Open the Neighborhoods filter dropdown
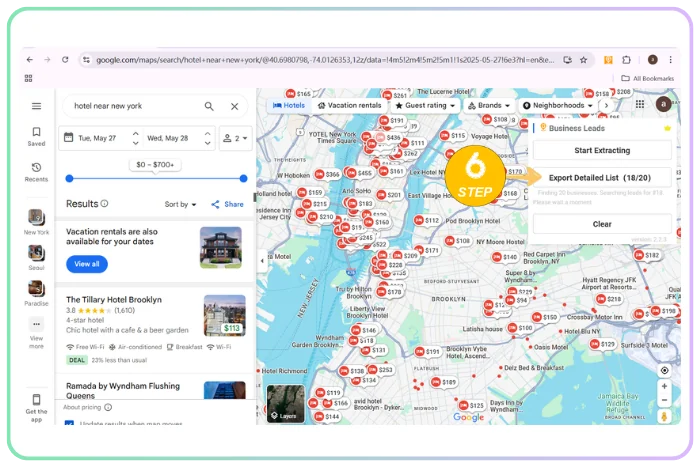 (x=558, y=105)
